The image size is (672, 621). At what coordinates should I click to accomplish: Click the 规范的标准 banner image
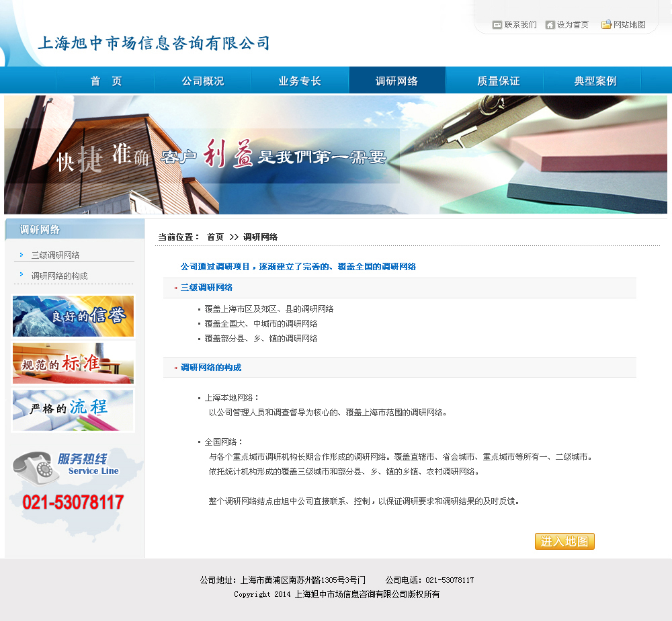[73, 363]
